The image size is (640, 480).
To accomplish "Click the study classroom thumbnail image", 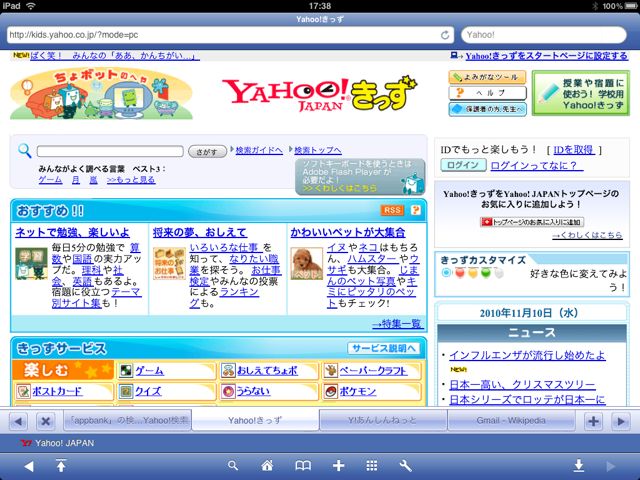I will point(31,264).
